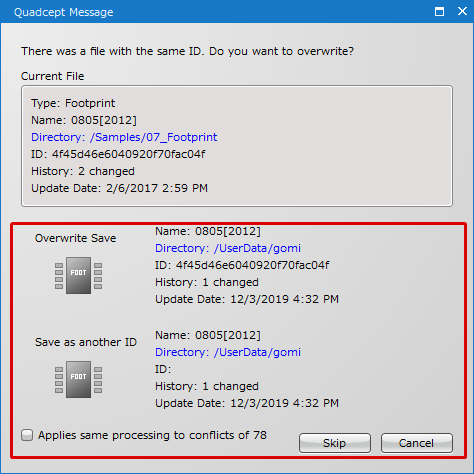Enable Applies same processing to conflicts checkbox

pos(27,435)
